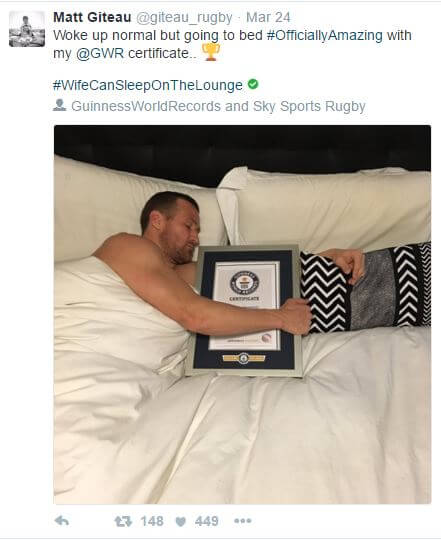View the 449 likes count
This screenshot has width=441, height=540.
pos(207,521)
